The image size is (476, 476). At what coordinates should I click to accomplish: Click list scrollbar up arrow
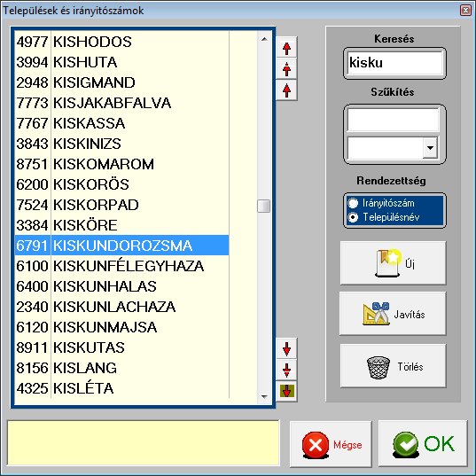click(x=264, y=39)
